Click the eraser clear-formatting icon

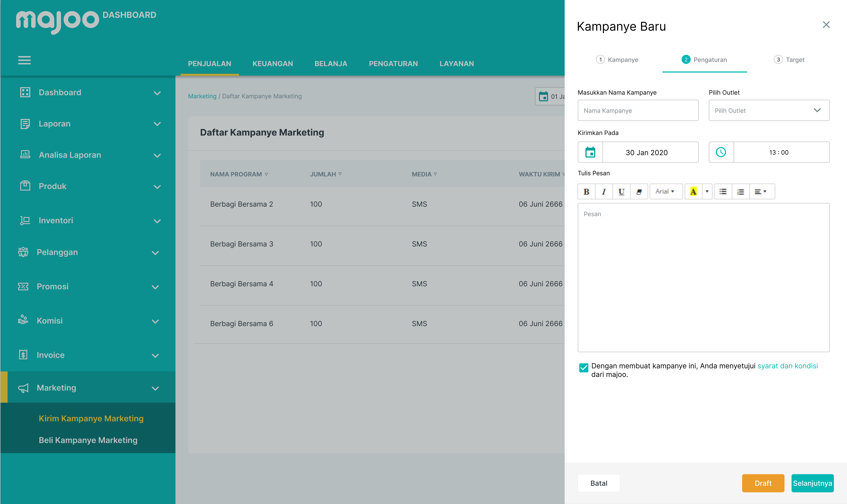(639, 192)
